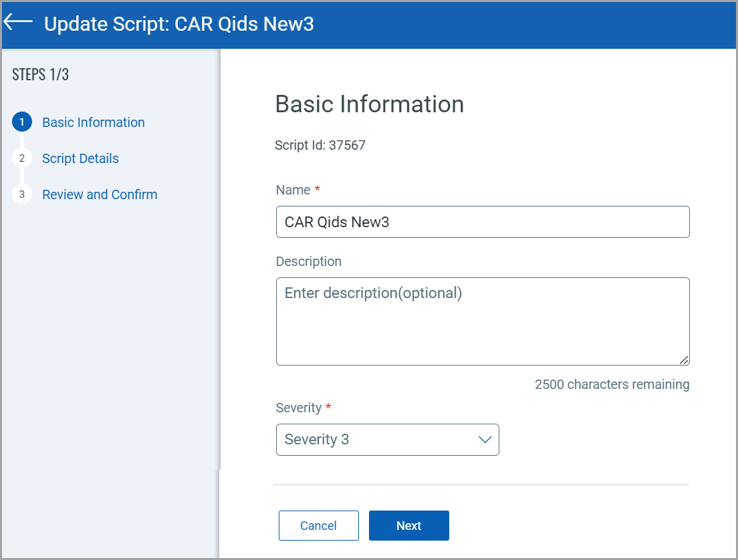The height and width of the screenshot is (560, 738).
Task: Click the Name field label
Action: click(293, 190)
